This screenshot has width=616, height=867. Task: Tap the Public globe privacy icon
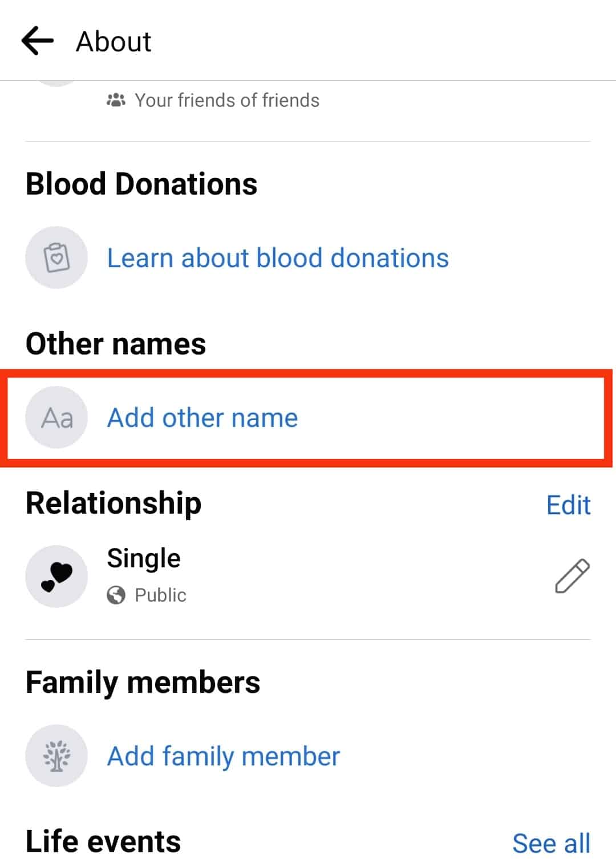pyautogui.click(x=116, y=595)
